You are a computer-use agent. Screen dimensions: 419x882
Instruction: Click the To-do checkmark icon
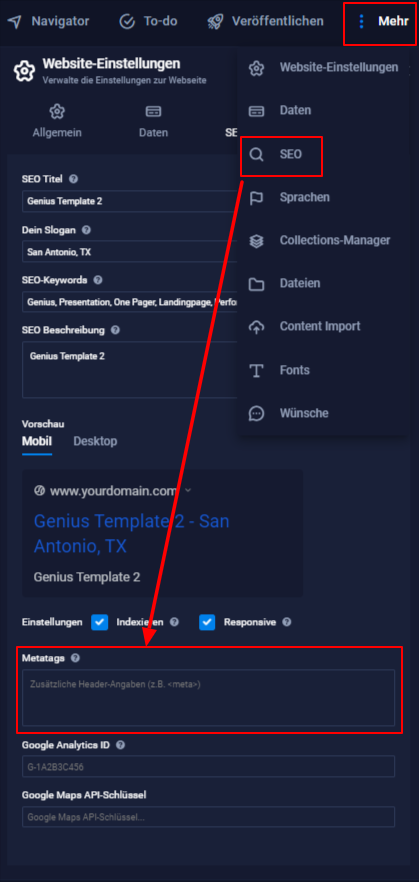click(128, 22)
